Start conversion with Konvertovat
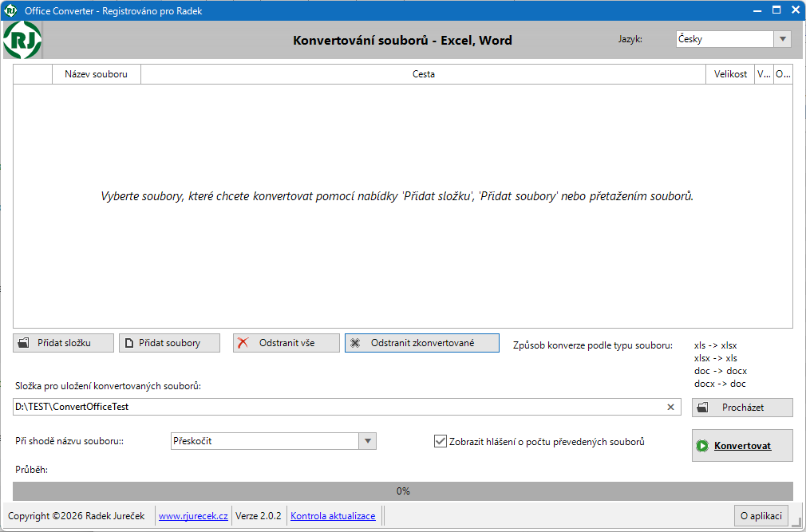This screenshot has height=532, width=806. [742, 446]
